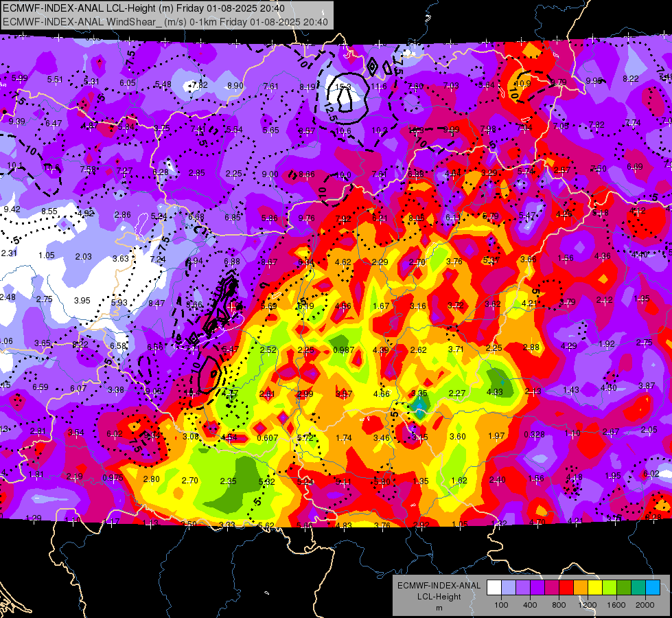Click the shear value 5.51
The width and height of the screenshot is (672, 618).
point(55,80)
